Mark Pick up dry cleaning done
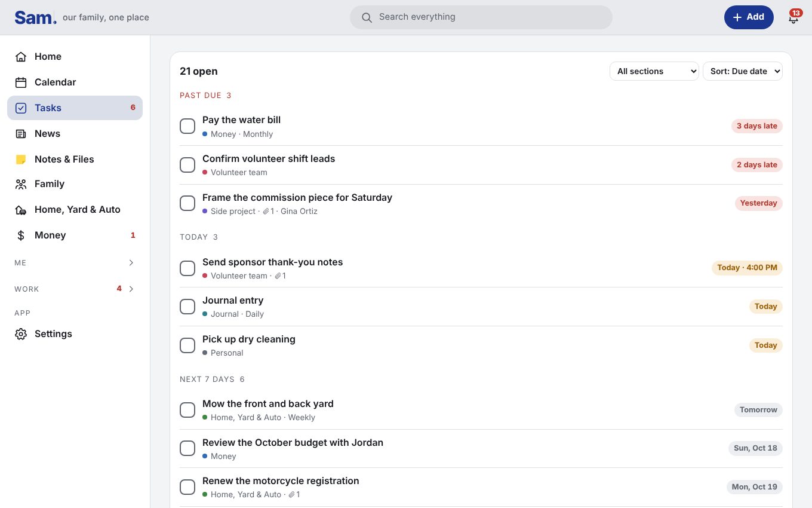This screenshot has width=812, height=508. tap(187, 345)
